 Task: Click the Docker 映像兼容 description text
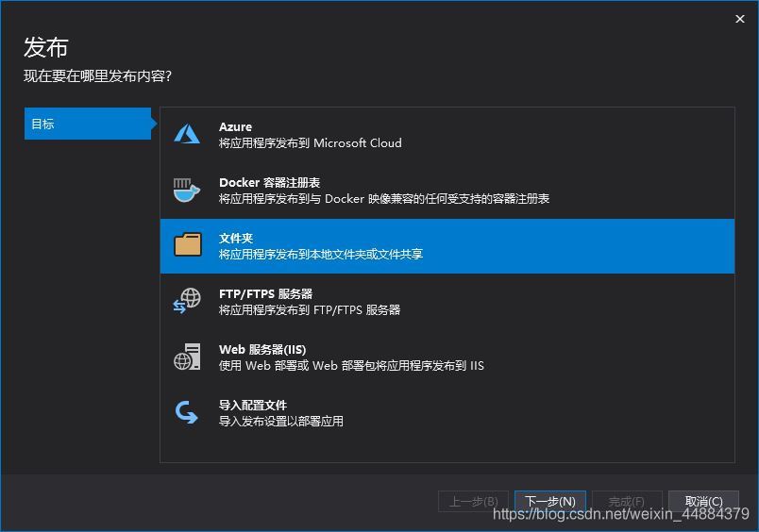(384, 199)
